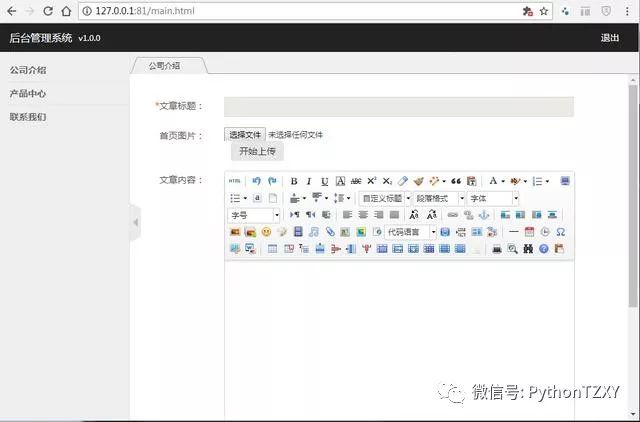Insert a horizontal rule
640x422 pixels.
[x=514, y=232]
